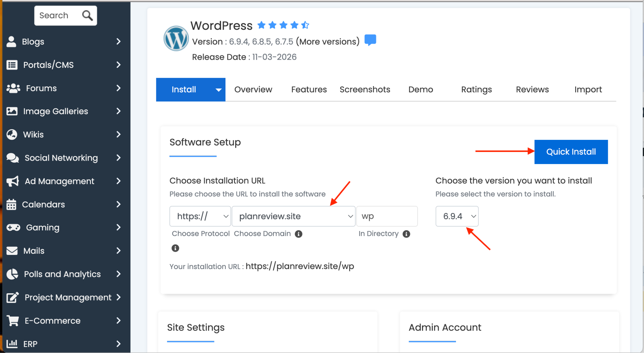Screen dimensions: 644x353
Task: Click the Project Management edit icon
Action: point(13,297)
